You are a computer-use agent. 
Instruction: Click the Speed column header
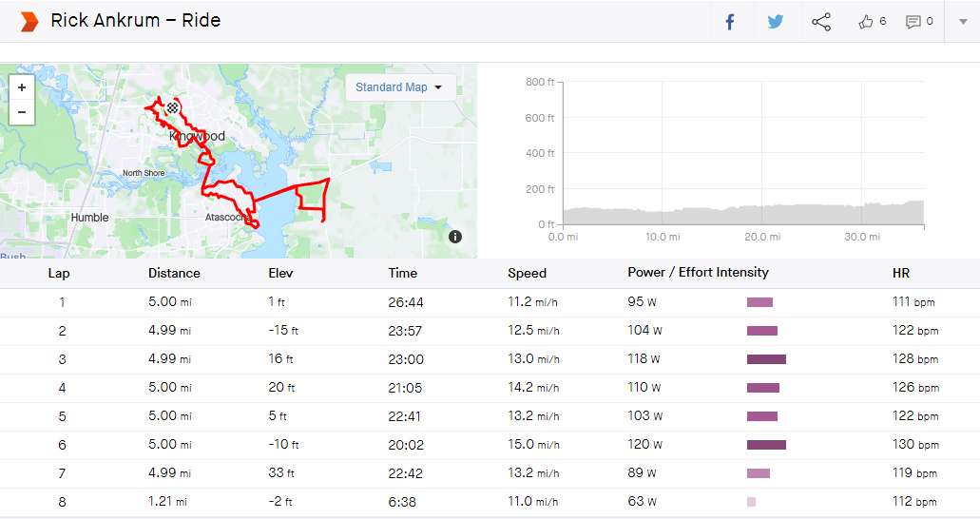pyautogui.click(x=527, y=273)
